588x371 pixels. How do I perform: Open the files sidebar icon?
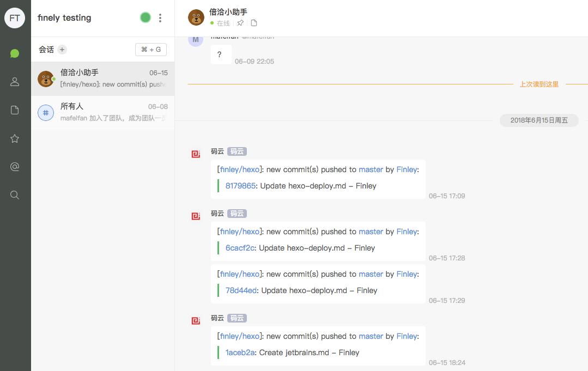pyautogui.click(x=15, y=110)
